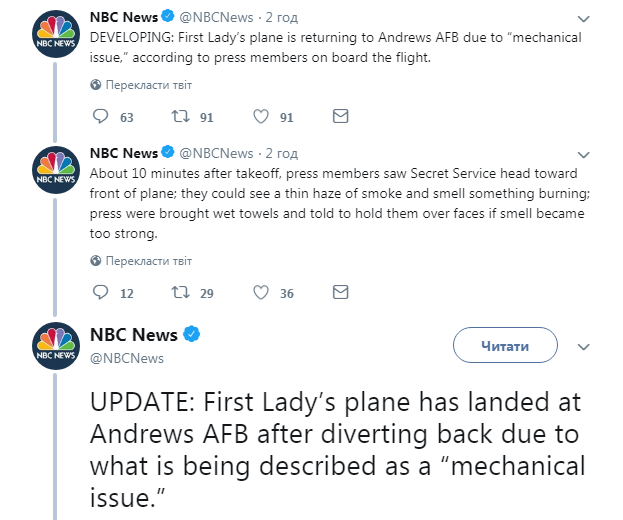
Task: Open options chevron on UPDATE tweet
Action: pos(584,345)
